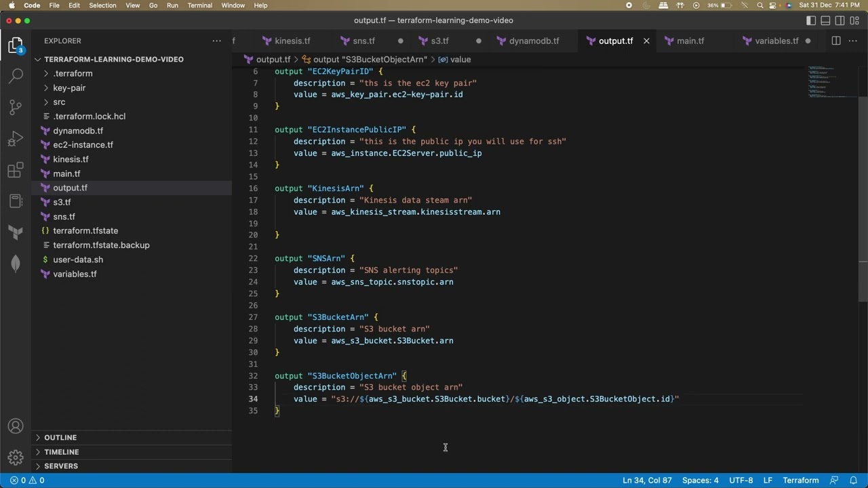
Task: Open ec2-instance.tf in Explorer
Action: point(83,145)
